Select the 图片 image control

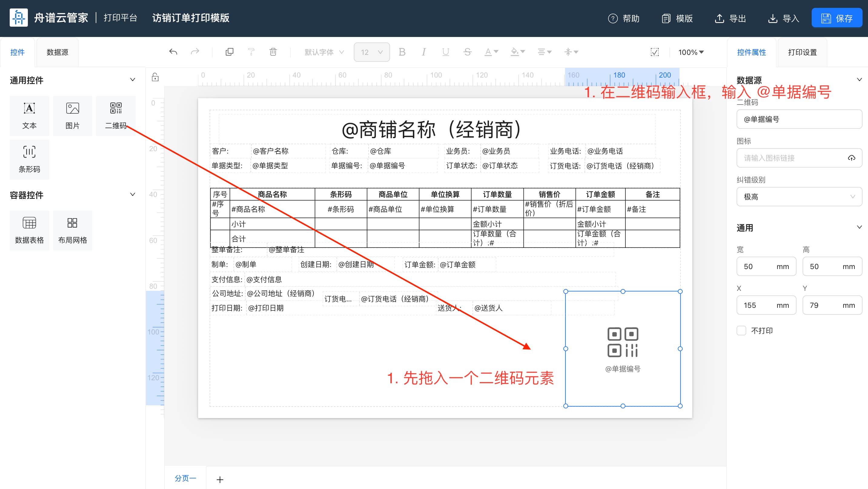click(x=72, y=116)
